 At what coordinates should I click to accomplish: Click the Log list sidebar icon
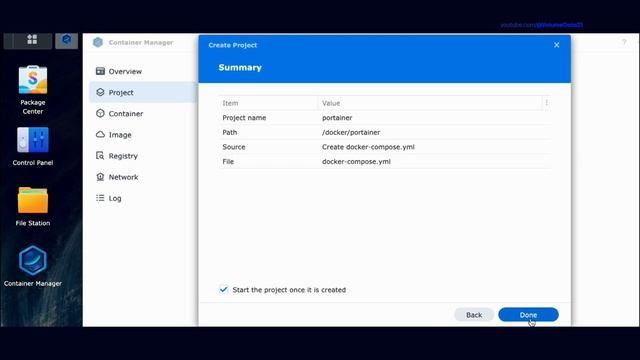click(100, 198)
